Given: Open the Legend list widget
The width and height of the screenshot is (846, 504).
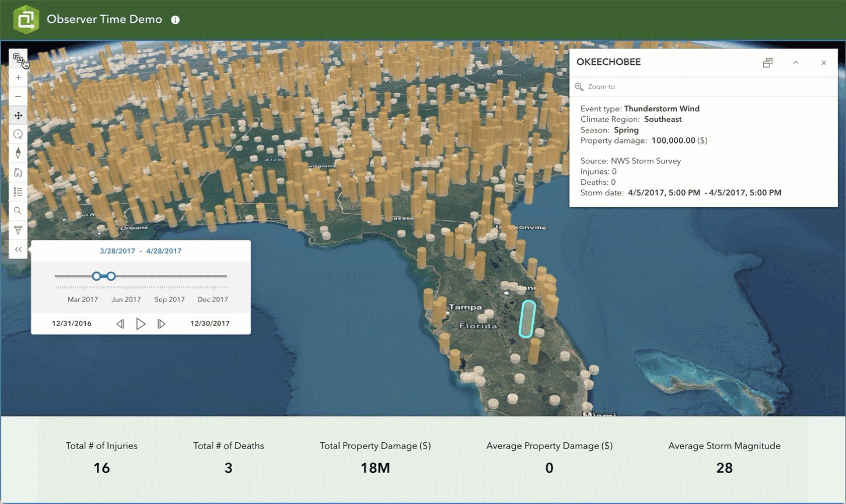Looking at the screenshot, I should tap(18, 191).
